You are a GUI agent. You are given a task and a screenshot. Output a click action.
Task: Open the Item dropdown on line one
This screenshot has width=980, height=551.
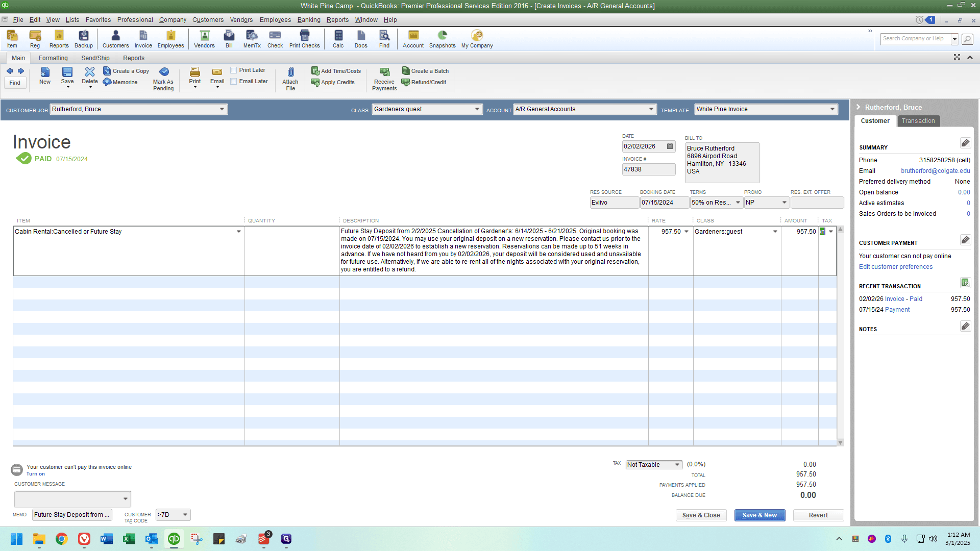238,232
